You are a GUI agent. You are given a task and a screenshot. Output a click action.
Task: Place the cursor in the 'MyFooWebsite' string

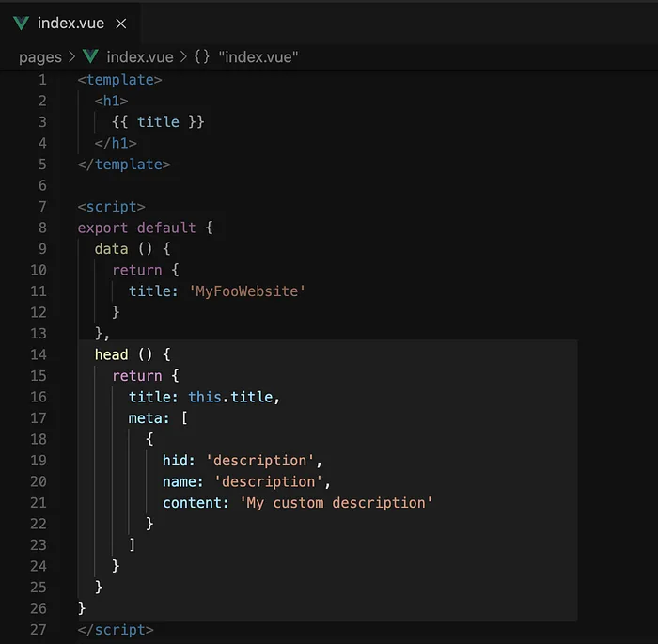coord(246,291)
